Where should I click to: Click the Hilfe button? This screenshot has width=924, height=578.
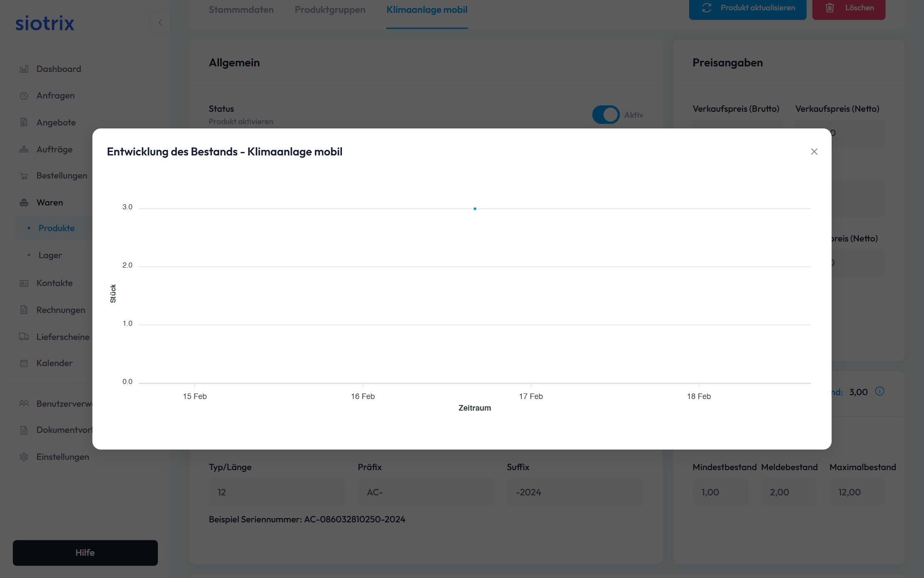[85, 553]
